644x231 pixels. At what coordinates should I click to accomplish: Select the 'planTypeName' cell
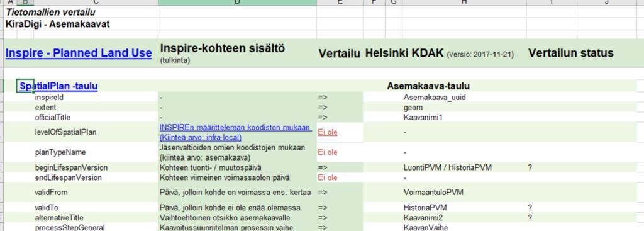(x=60, y=152)
